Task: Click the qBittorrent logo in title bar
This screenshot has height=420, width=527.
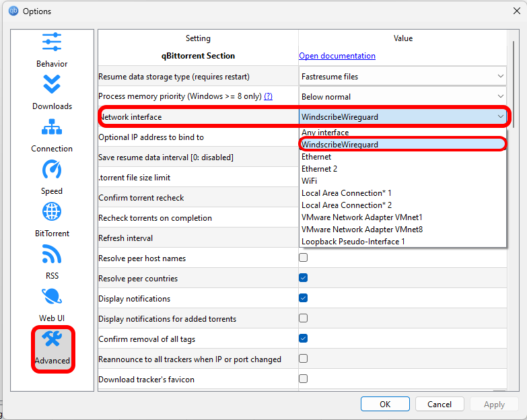Action: click(13, 11)
